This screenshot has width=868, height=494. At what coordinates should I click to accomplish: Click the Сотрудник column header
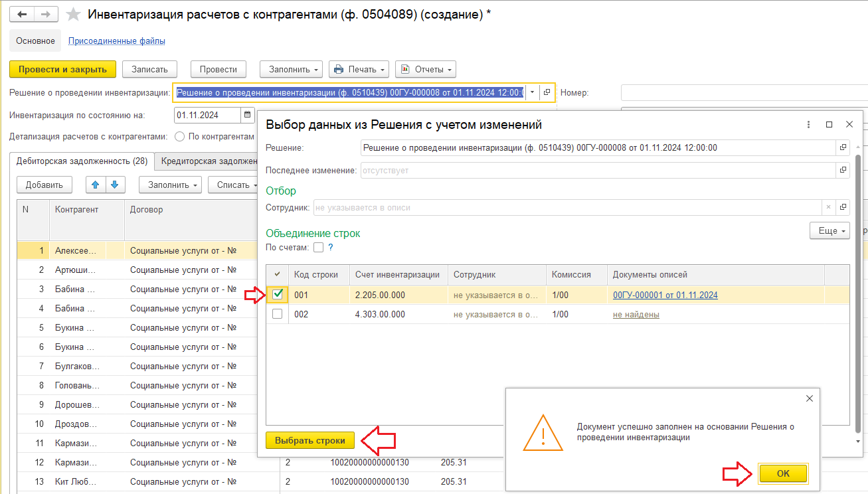click(497, 274)
